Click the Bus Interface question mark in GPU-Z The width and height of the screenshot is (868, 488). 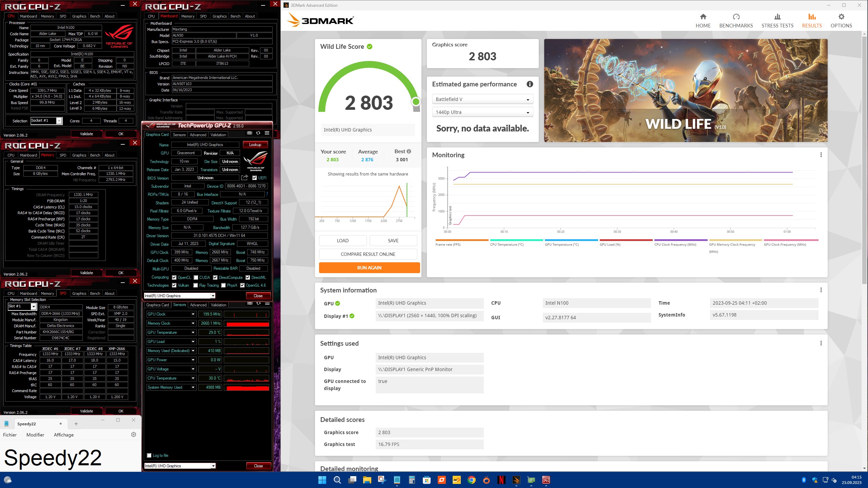(267, 194)
